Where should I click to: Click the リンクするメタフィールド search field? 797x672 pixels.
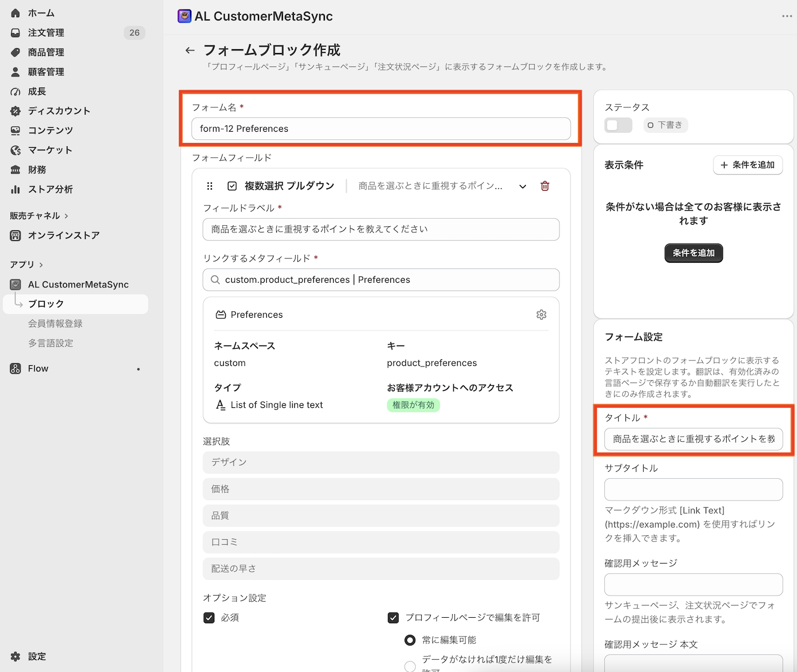[x=381, y=280]
